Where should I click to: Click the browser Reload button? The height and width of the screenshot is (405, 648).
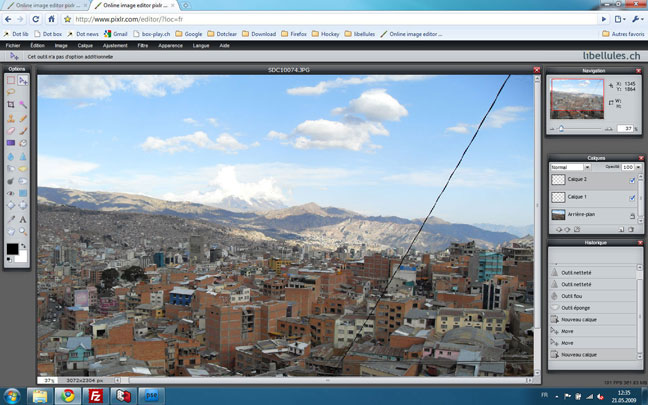36,19
